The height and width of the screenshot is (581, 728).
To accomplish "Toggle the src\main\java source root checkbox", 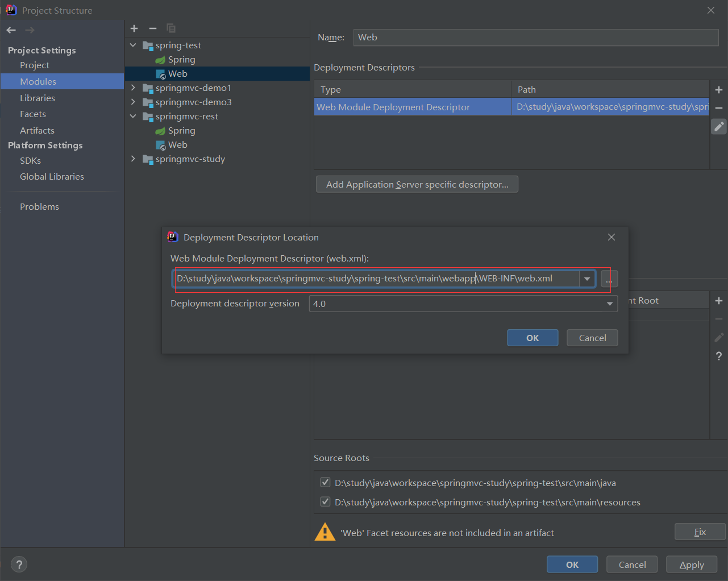I will click(x=325, y=483).
